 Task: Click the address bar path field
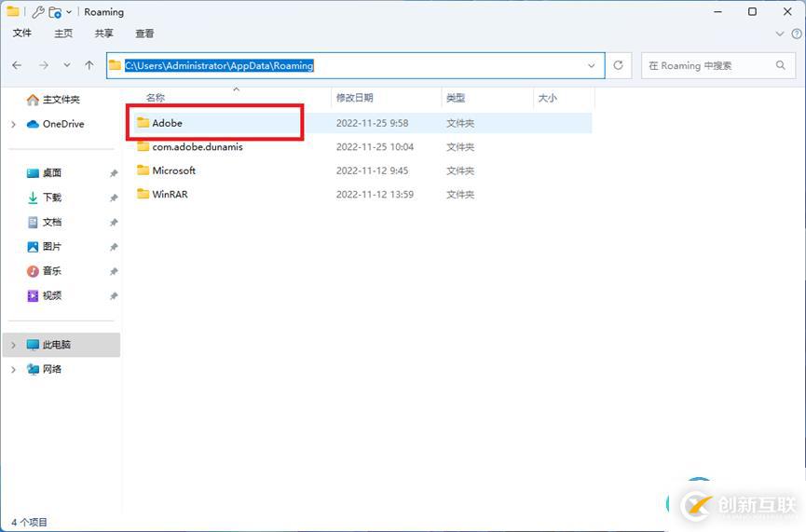(x=355, y=65)
